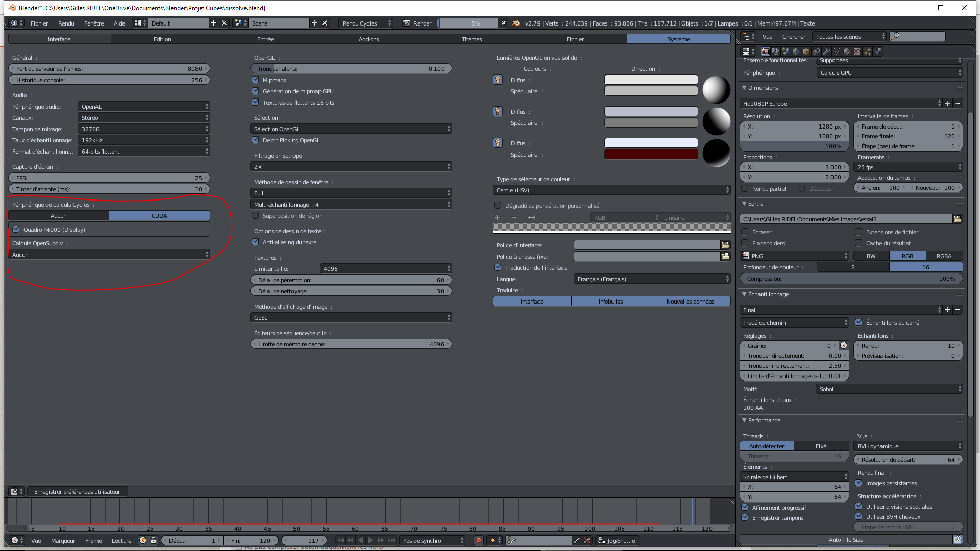Click the Graine random seed clock icon
Screen dimensions: 980x551
[x=844, y=345]
